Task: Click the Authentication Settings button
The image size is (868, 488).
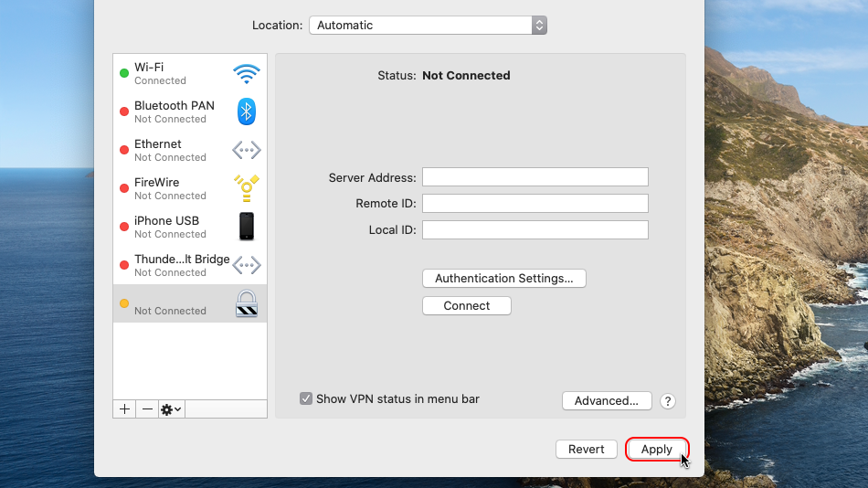Action: click(503, 278)
